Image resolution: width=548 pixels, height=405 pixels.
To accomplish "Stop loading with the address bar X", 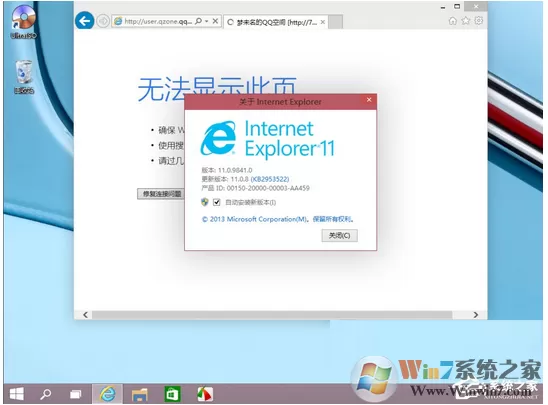I will [x=215, y=21].
